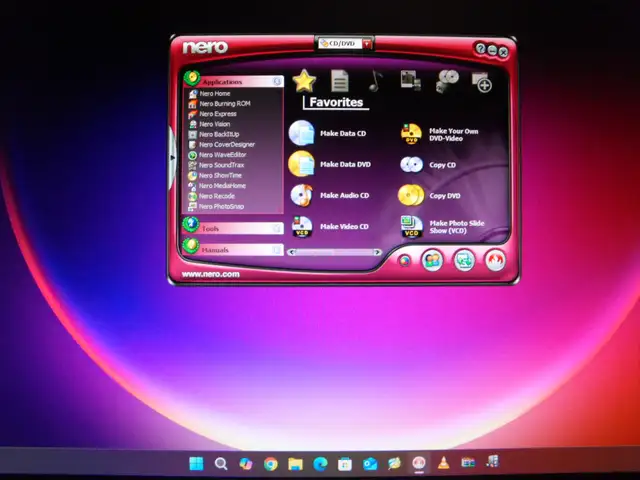The height and width of the screenshot is (480, 640).
Task: Launch Google Chrome from the taskbar
Action: (271, 463)
